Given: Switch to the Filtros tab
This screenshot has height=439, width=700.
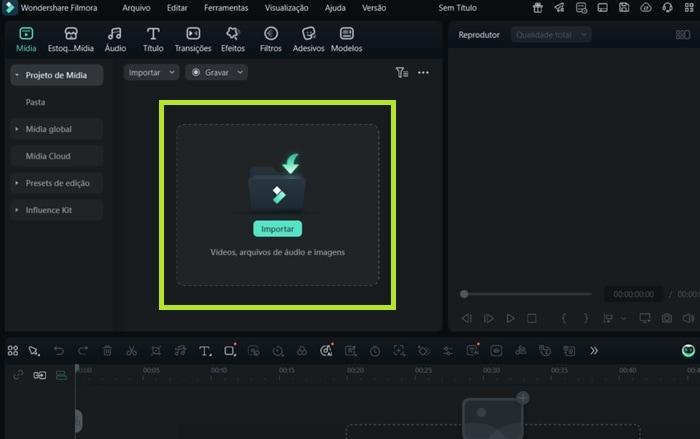Looking at the screenshot, I should pos(271,39).
